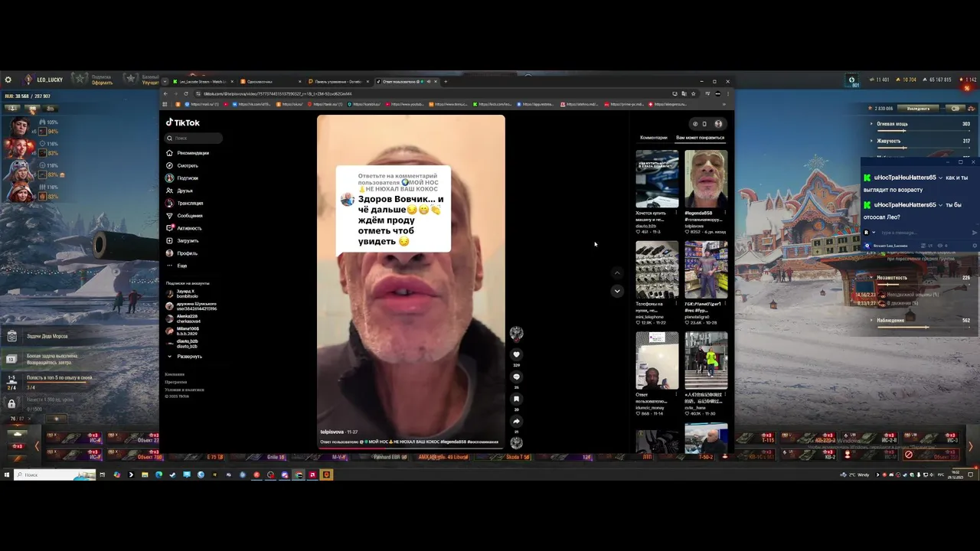980x551 pixels.
Task: Open game settings gear icon top left
Action: click(x=8, y=80)
